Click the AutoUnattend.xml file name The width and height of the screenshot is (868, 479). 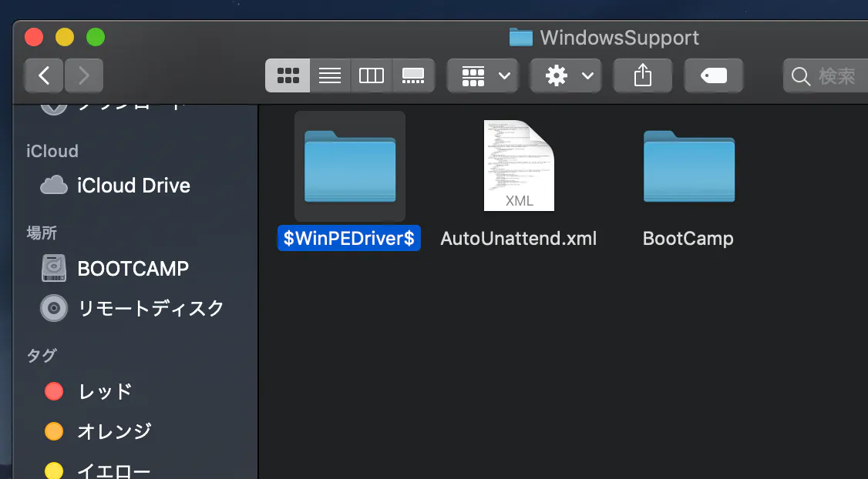pos(519,239)
